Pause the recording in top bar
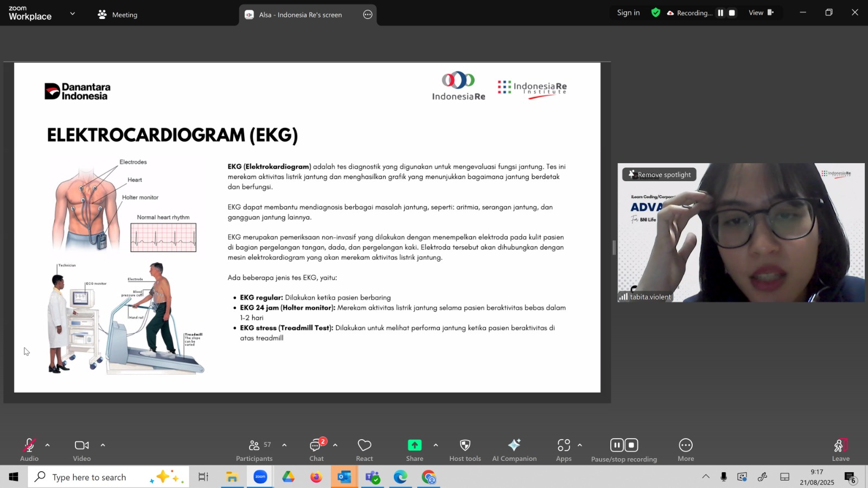868x488 pixels. click(720, 13)
